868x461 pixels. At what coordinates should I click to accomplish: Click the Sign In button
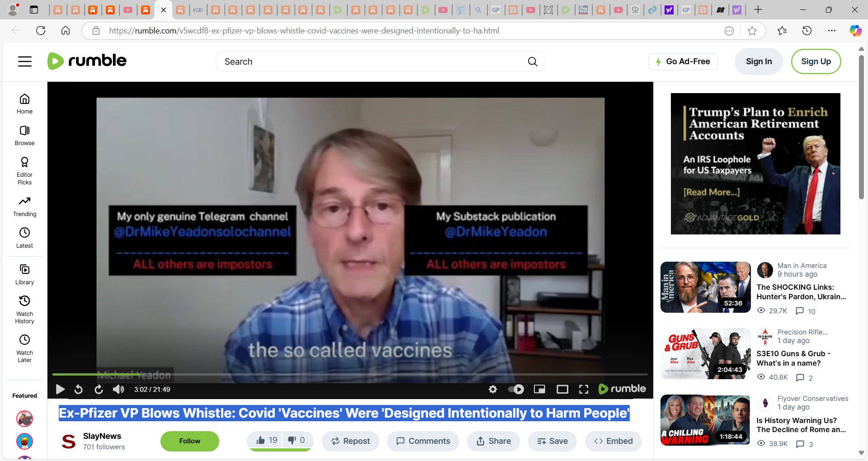coord(759,61)
